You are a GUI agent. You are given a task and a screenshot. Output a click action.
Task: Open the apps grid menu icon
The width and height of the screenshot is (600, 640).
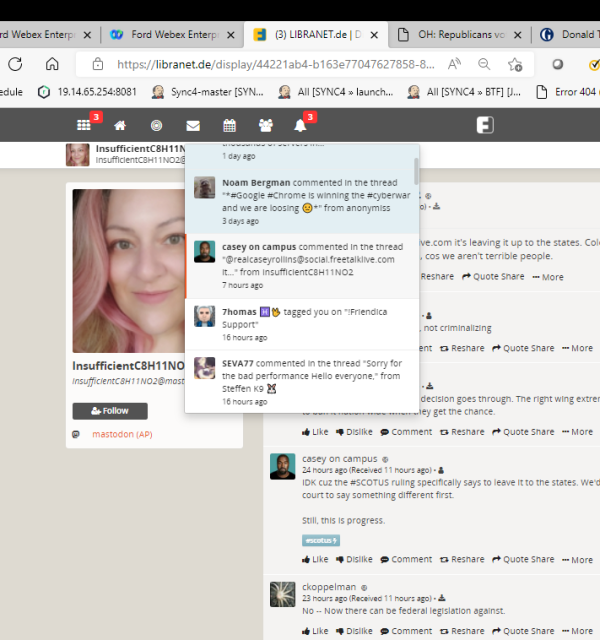click(84, 126)
